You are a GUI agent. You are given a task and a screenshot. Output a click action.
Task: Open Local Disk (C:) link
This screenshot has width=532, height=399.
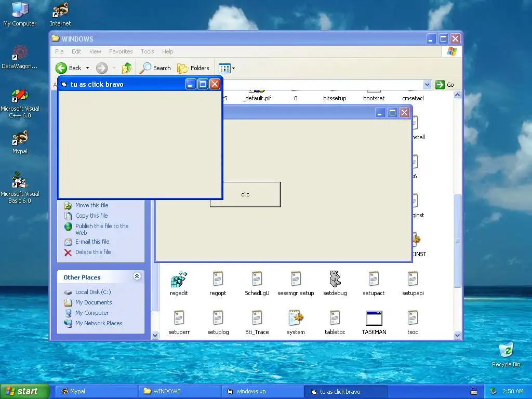(x=93, y=292)
